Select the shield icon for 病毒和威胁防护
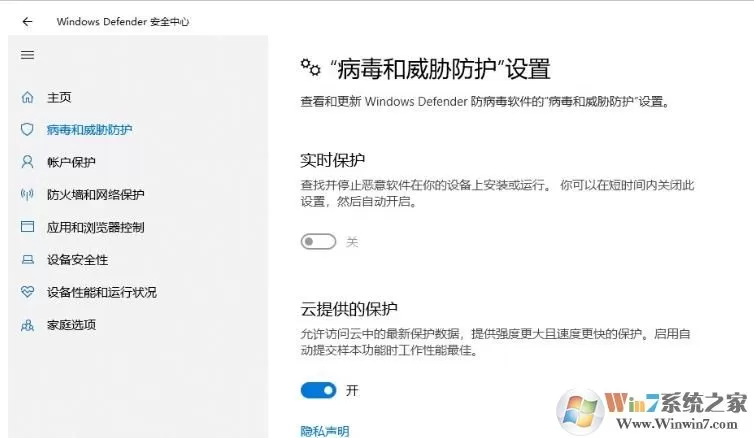 pyautogui.click(x=27, y=129)
